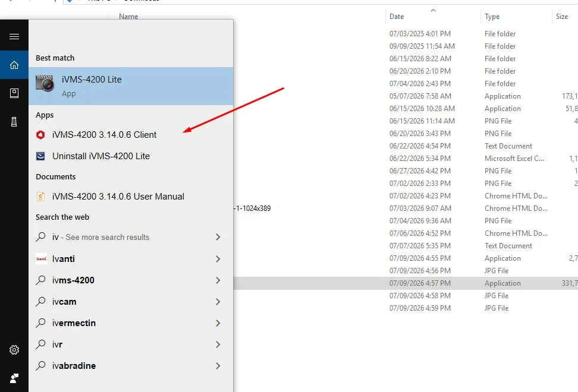Expand the ivabradine suggestion chevron
Screen dimensions: 578x392
pyautogui.click(x=218, y=365)
